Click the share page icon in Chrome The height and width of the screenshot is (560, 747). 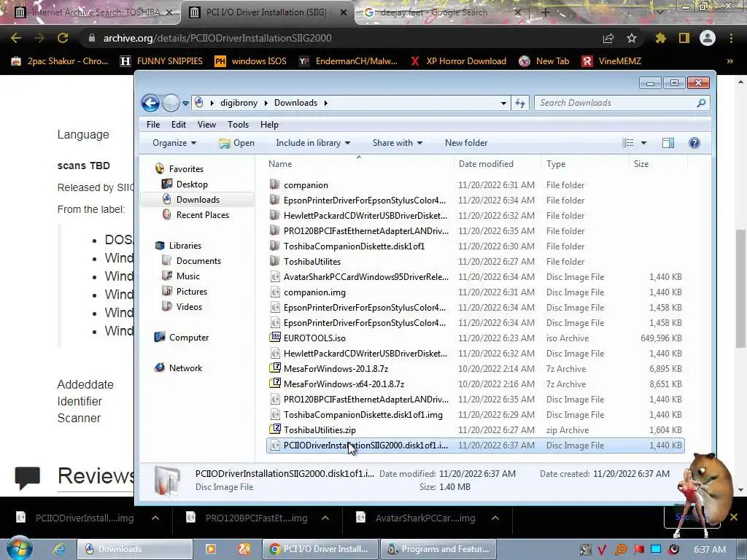click(608, 38)
